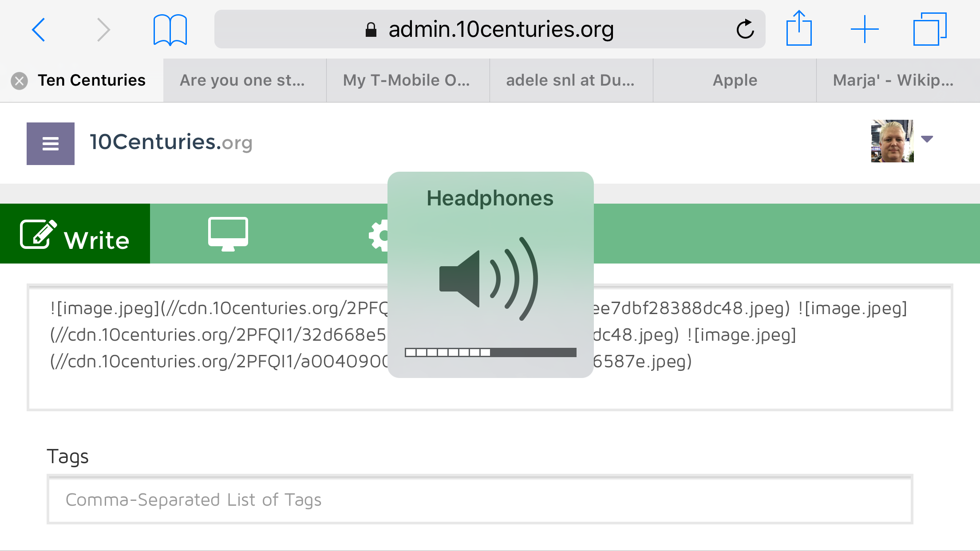Select the Write tab

[x=75, y=234]
